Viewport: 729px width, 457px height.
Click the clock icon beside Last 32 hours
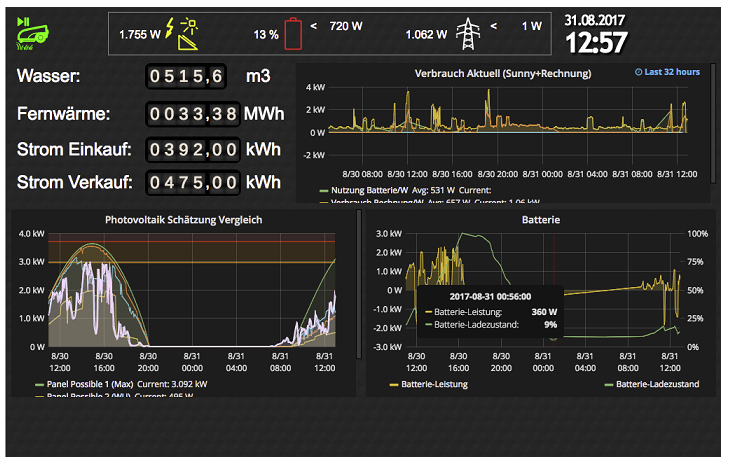[x=638, y=72]
